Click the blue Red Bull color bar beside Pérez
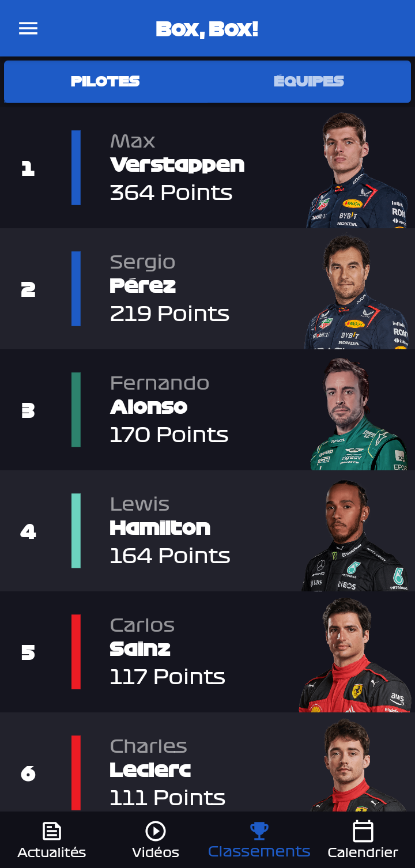This screenshot has width=415, height=868. tap(76, 289)
